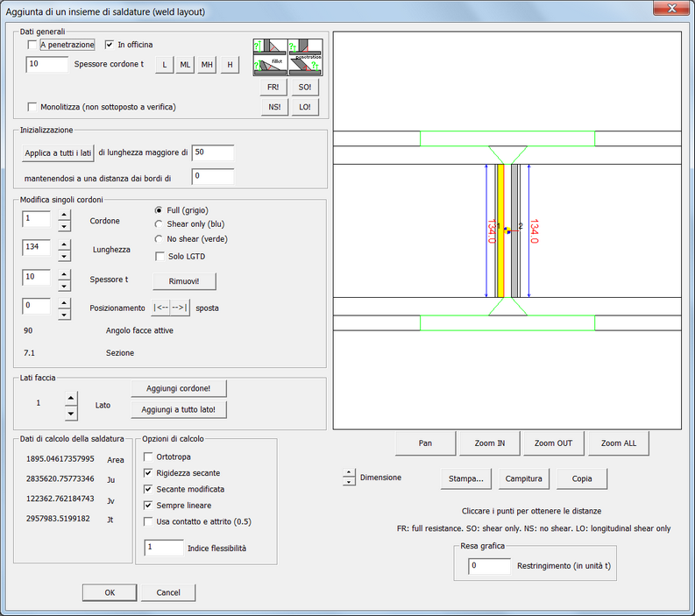Click the Zoom ALL button
The width and height of the screenshot is (695, 616).
618,443
